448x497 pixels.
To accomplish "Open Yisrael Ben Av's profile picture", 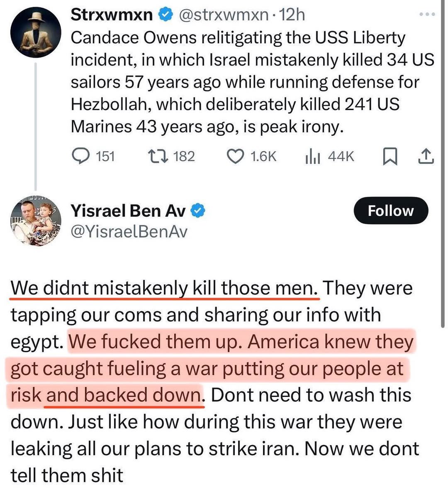I will pos(36,221).
